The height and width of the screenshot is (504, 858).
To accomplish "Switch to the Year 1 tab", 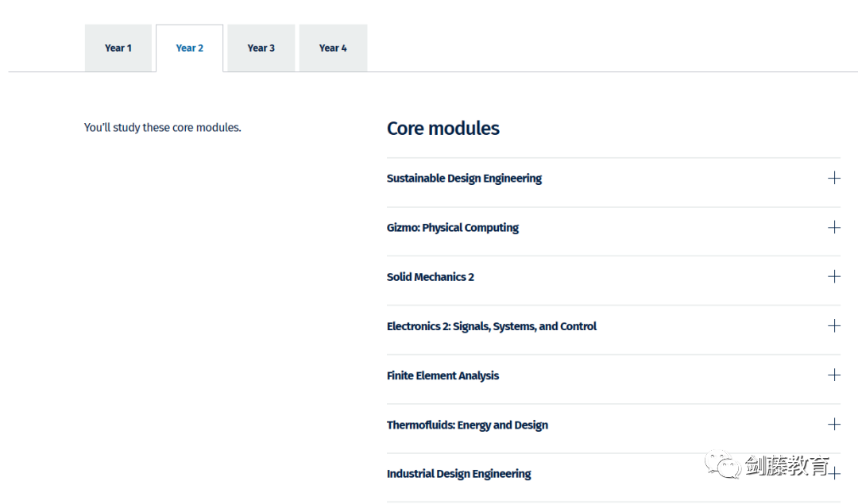I will coord(118,48).
